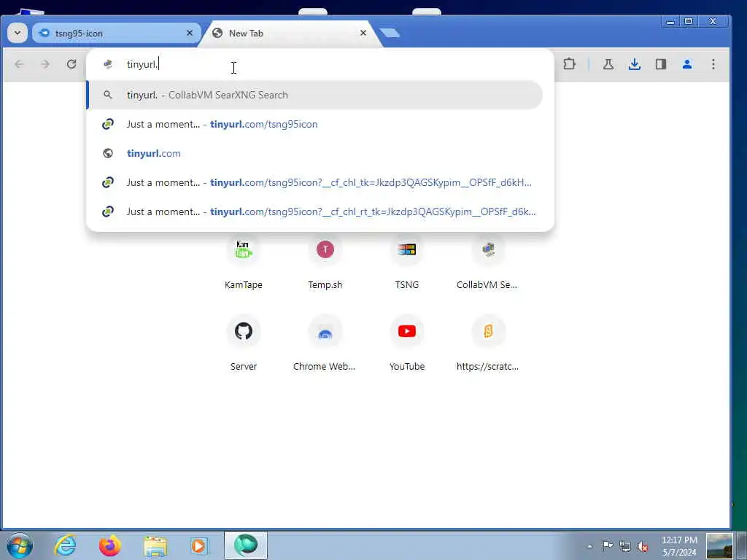Select the CollabVM SearXNG Search suggestion
The width and height of the screenshot is (747, 560).
point(314,95)
